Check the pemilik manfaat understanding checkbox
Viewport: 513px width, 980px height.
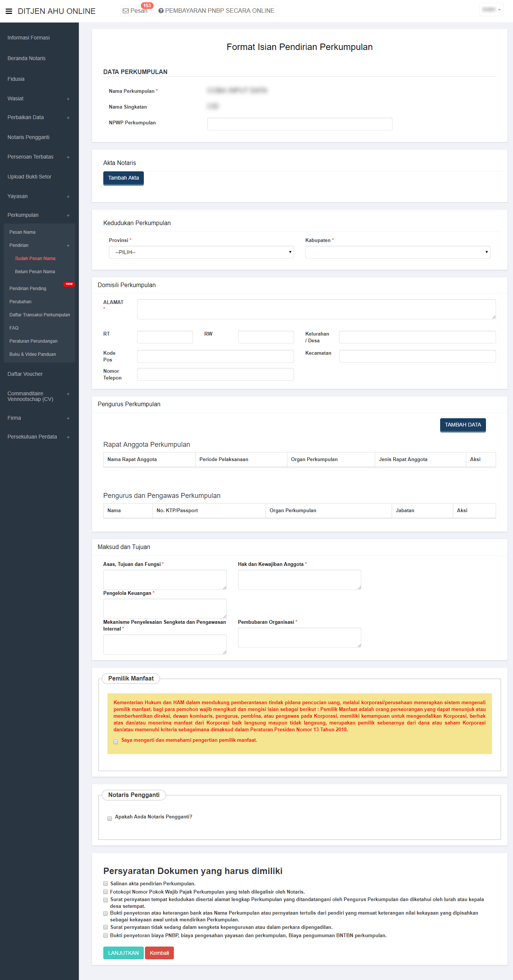click(116, 741)
